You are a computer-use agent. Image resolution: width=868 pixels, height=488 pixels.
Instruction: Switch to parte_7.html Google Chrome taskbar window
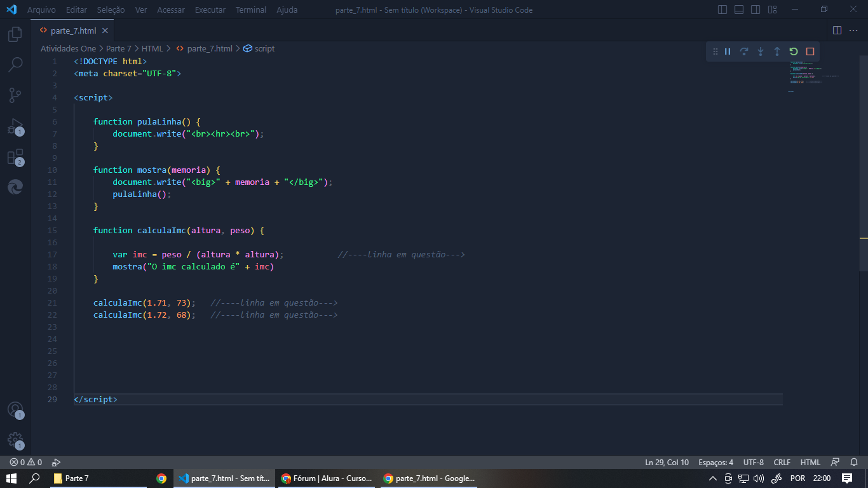pyautogui.click(x=428, y=478)
